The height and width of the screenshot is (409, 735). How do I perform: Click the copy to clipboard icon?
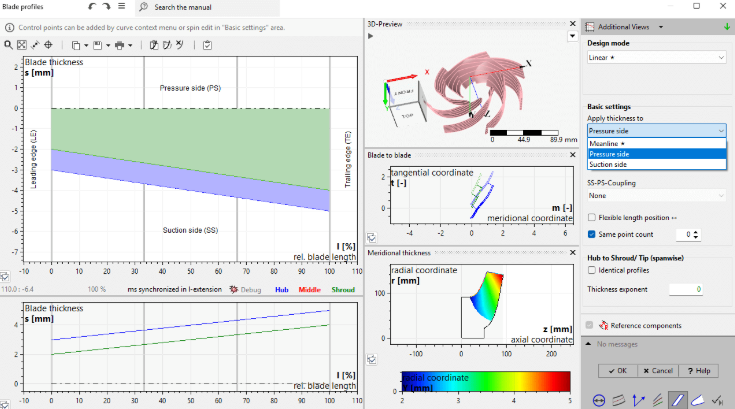click(x=75, y=45)
